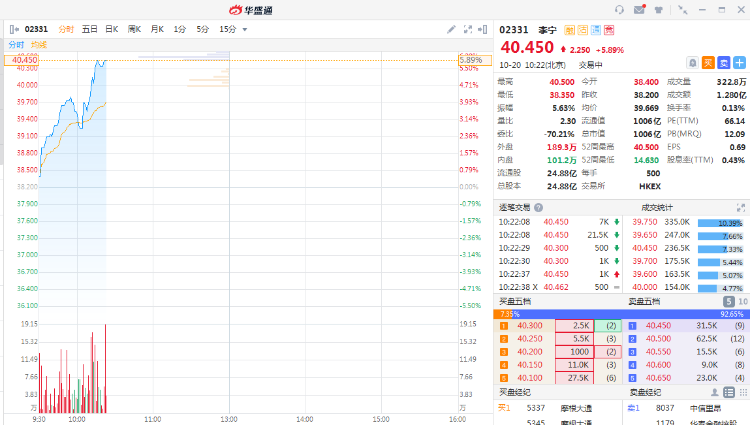Switch broker queue to list view icon
Screen dimensions: 750x425
tap(729, 392)
